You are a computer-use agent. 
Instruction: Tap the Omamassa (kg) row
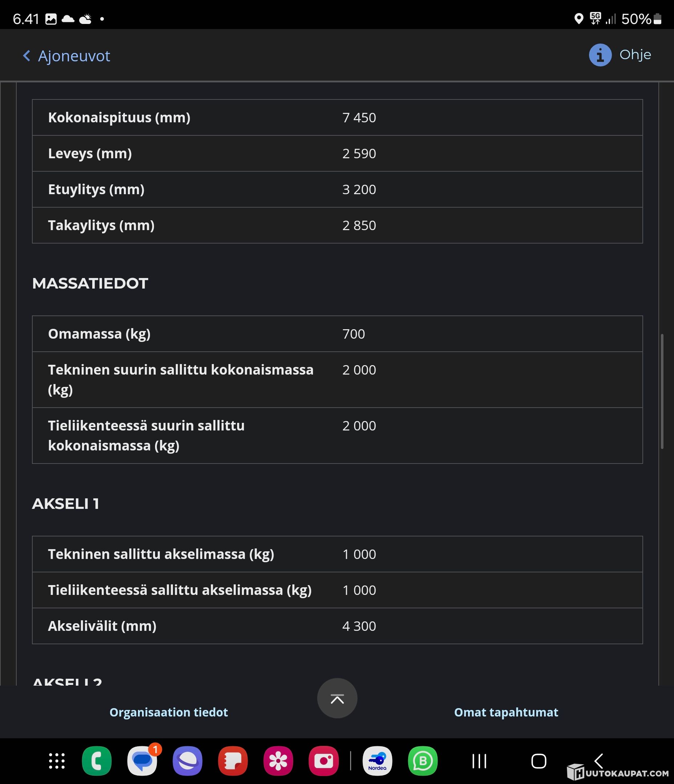pos(337,334)
